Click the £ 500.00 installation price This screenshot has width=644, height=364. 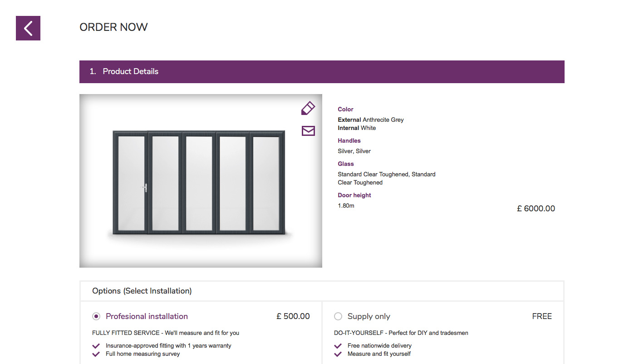293,316
